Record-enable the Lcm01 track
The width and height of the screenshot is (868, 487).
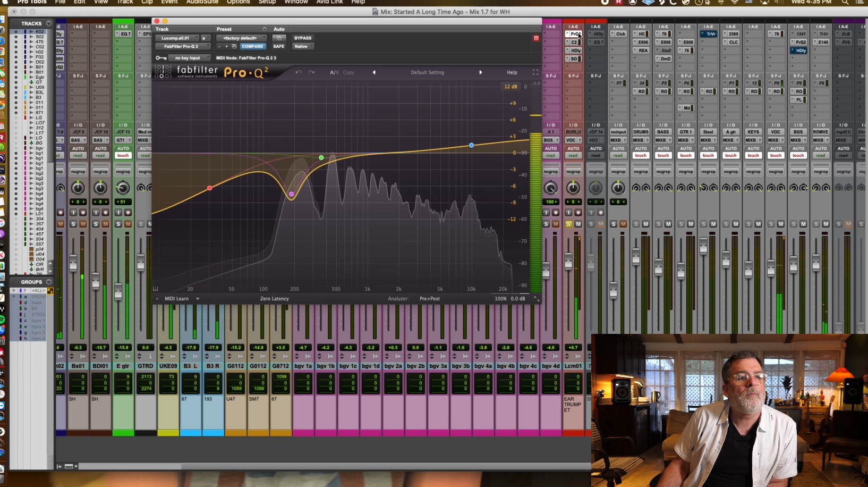pos(578,213)
